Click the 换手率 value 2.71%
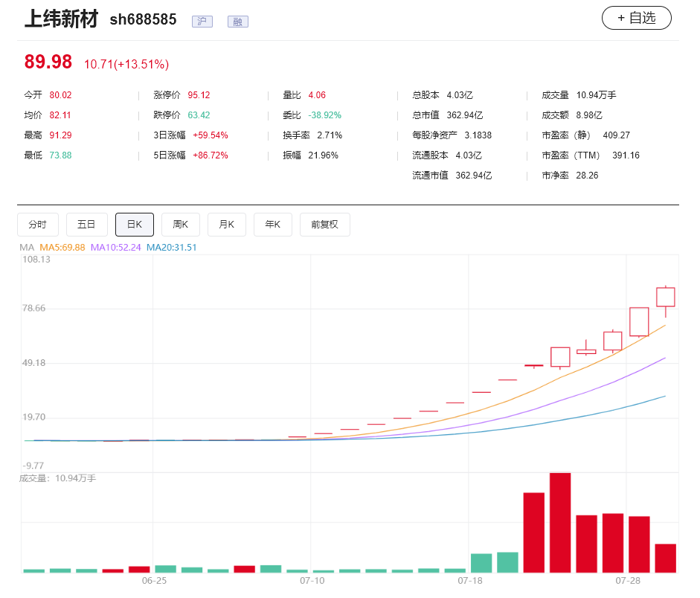 pos(330,135)
